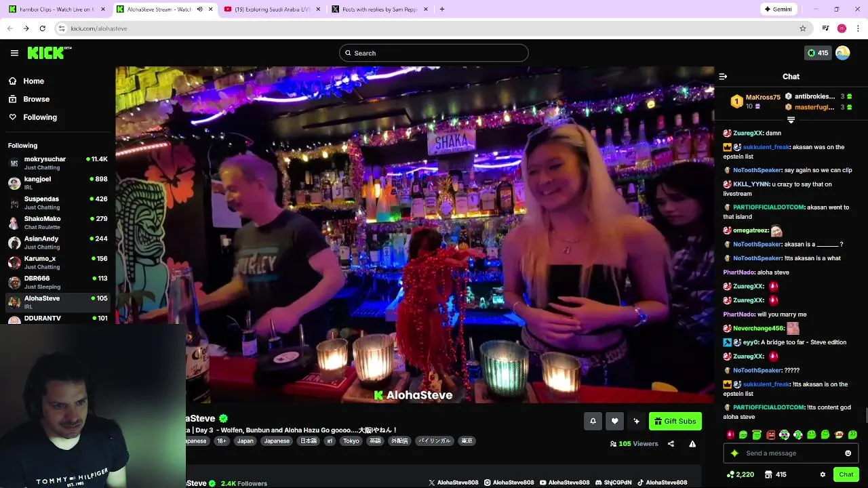Viewport: 868px width, 488px height.
Task: Open chat settings gear icon
Action: coord(823,474)
